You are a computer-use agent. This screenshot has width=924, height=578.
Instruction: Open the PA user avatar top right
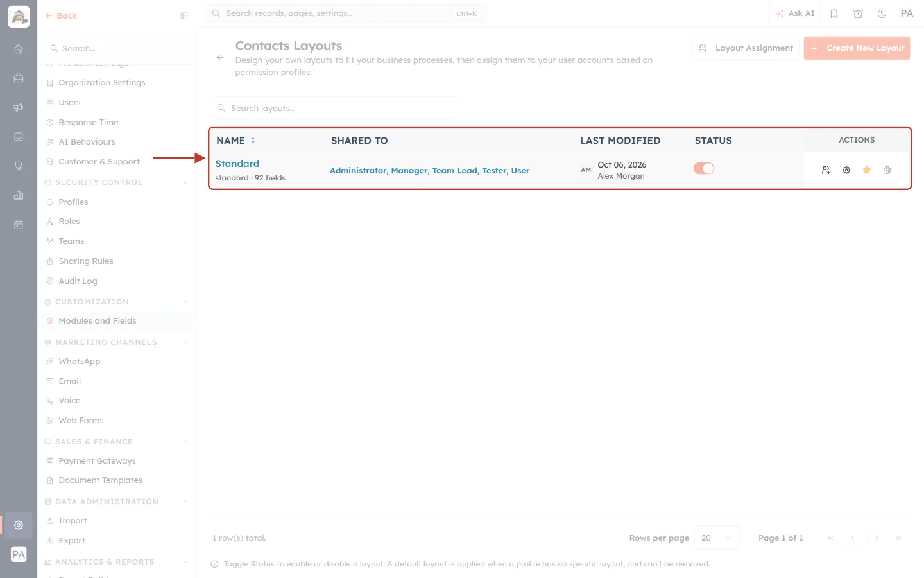907,13
